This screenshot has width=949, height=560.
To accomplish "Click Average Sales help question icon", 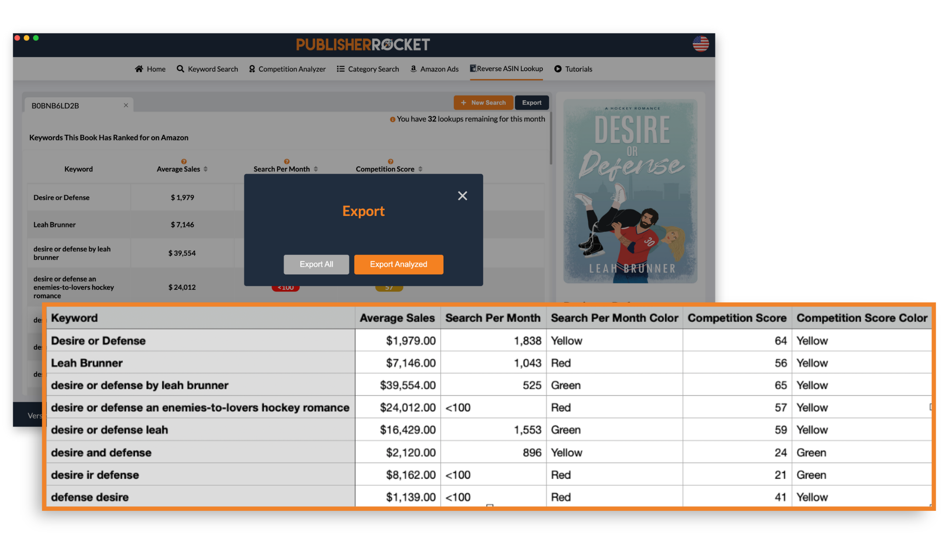I will point(184,162).
